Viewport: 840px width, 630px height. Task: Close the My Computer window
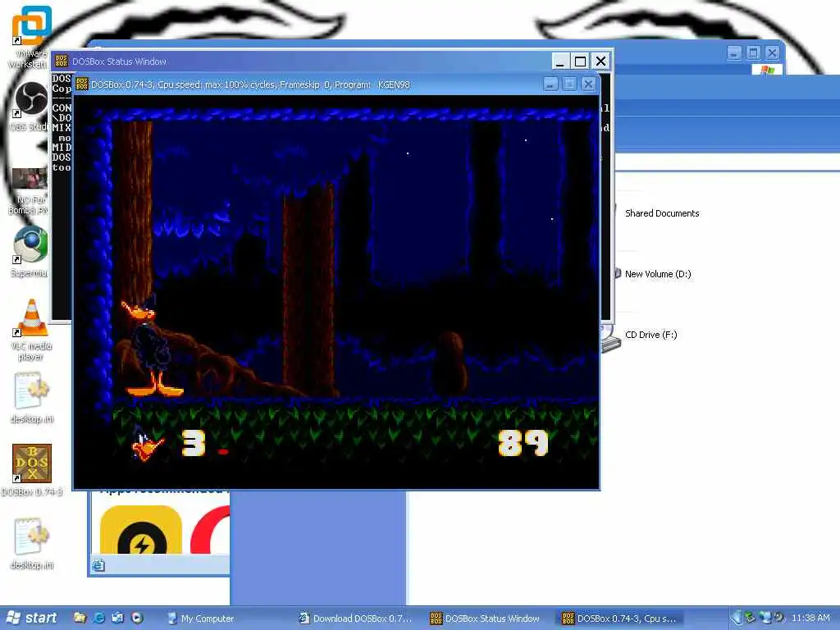772,52
